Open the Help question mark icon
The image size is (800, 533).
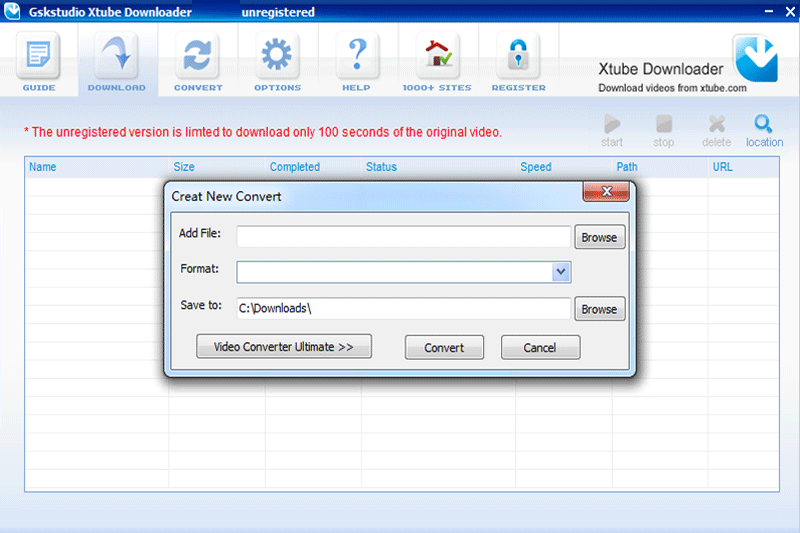[x=357, y=56]
